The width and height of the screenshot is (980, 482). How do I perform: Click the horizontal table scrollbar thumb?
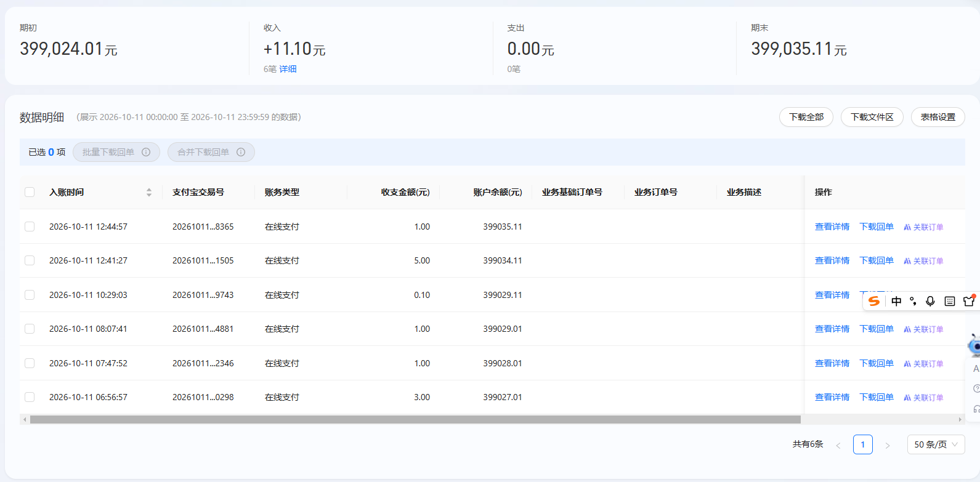(415, 419)
